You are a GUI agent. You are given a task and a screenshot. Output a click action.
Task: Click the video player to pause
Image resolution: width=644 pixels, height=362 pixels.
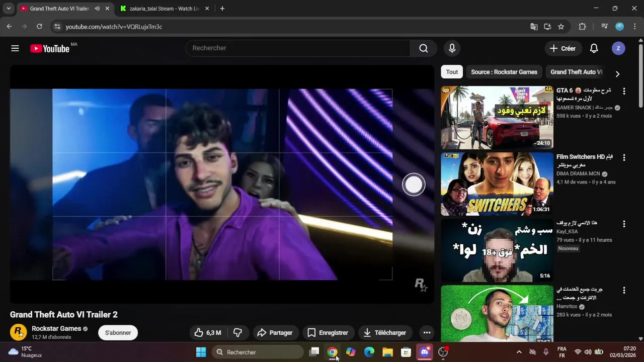(x=222, y=184)
